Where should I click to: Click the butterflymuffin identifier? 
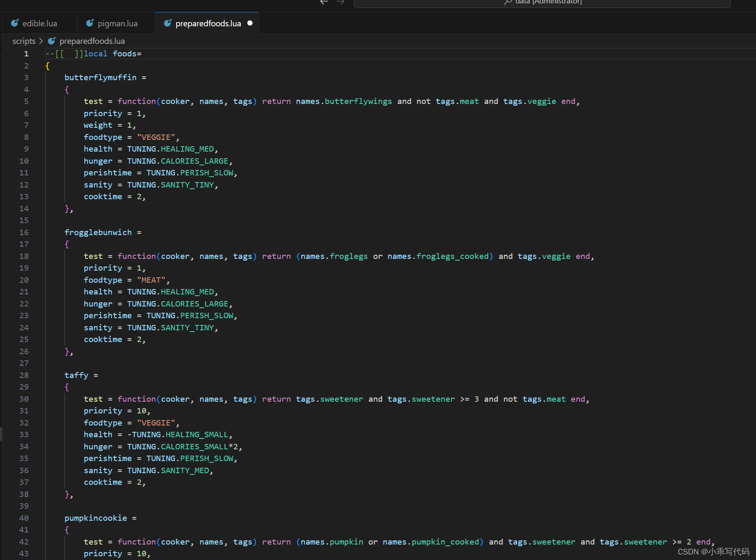[x=100, y=78]
